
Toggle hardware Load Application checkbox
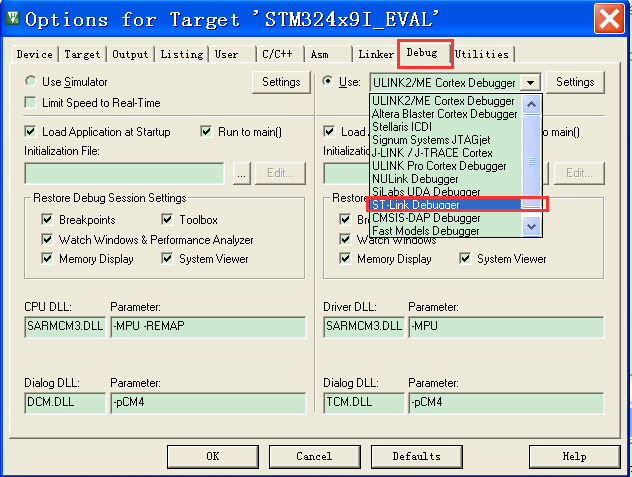click(329, 131)
